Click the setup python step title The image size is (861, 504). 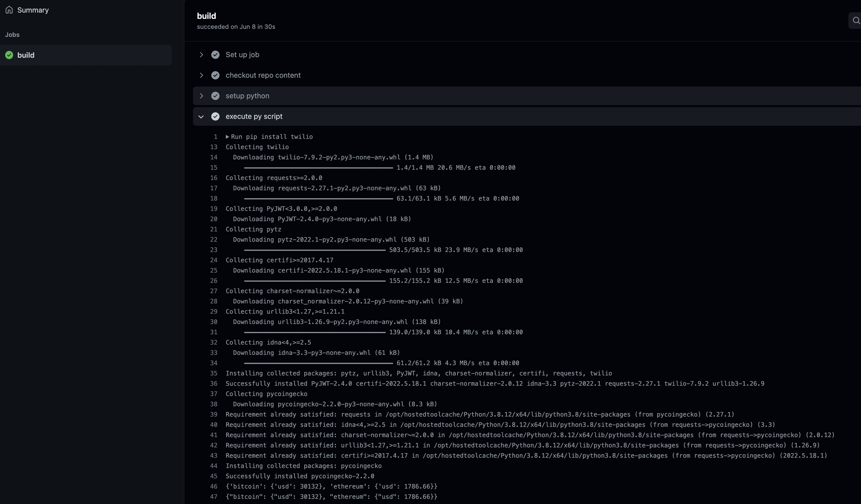tap(247, 96)
